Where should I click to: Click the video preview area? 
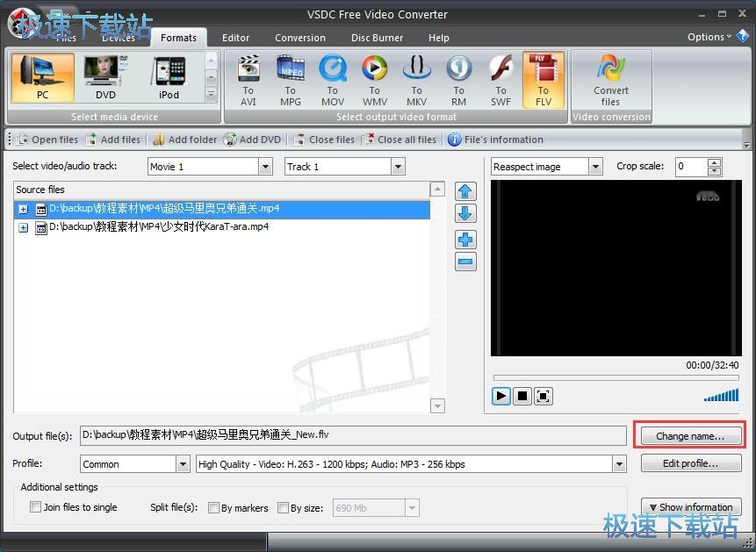pos(616,268)
